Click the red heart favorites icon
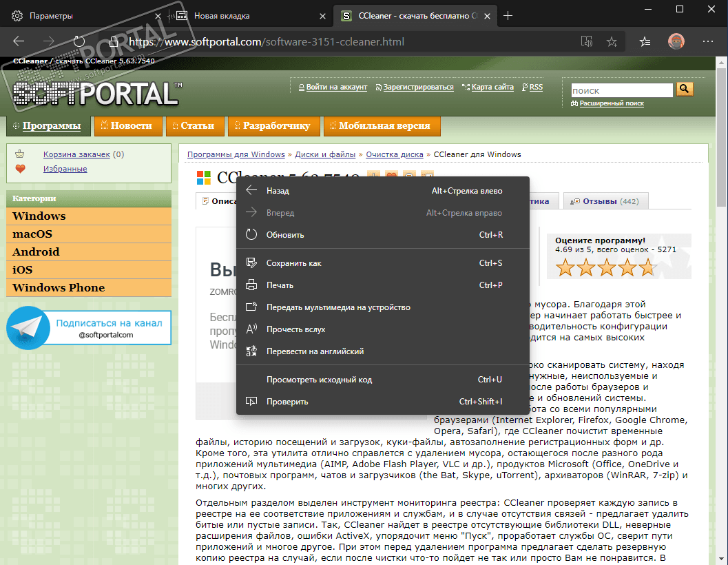This screenshot has height=565, width=728. point(20,169)
